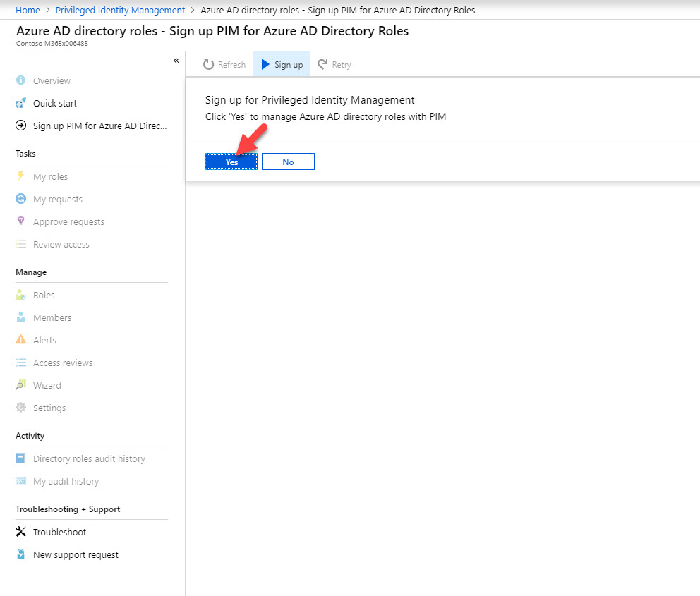Open Settings under Manage
This screenshot has width=700, height=596.
point(49,408)
